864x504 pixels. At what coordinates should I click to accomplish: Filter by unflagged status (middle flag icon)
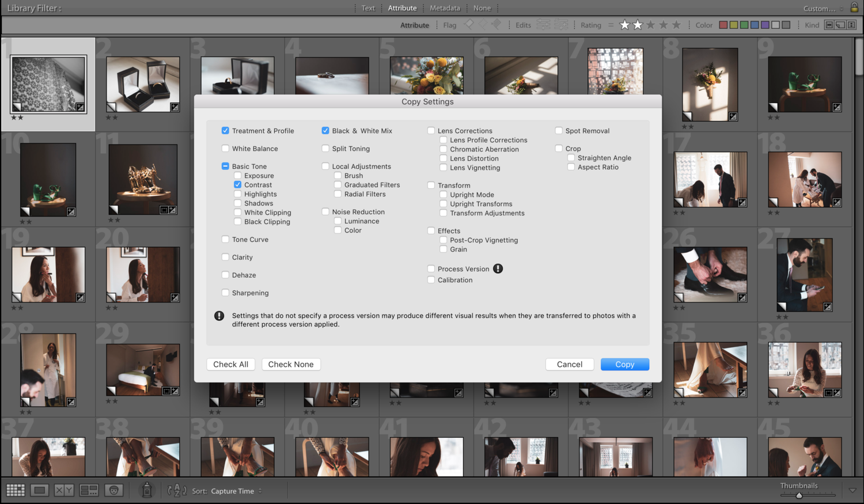click(483, 24)
